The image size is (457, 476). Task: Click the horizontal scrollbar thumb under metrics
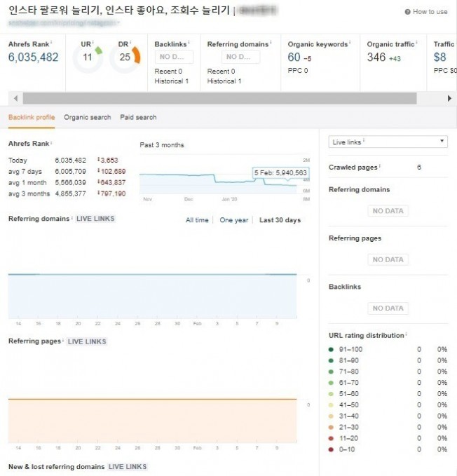point(219,98)
